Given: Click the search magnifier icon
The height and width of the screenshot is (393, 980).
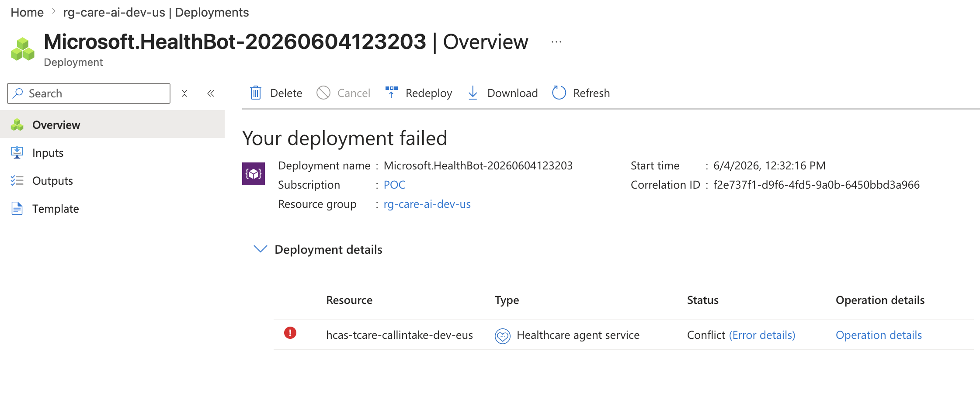Looking at the screenshot, I should (18, 93).
